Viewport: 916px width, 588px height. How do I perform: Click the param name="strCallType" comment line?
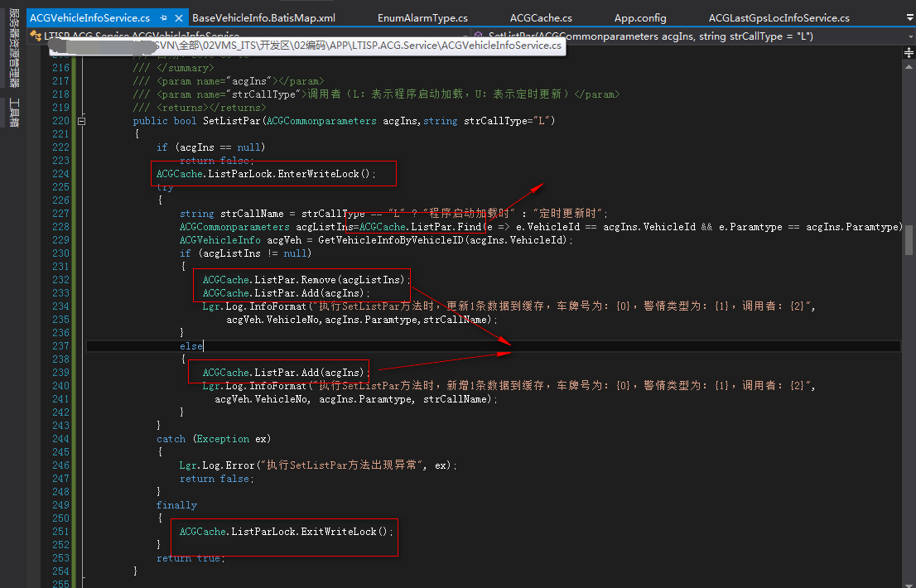tap(376, 94)
